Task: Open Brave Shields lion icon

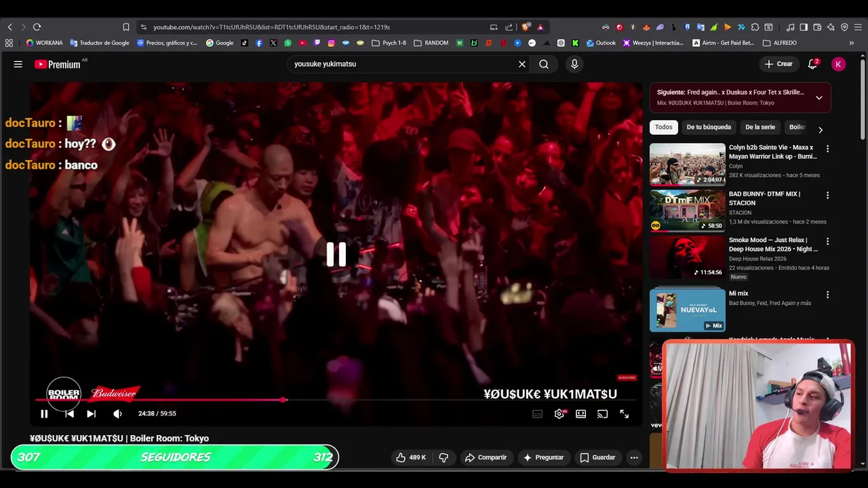Action: [x=526, y=27]
